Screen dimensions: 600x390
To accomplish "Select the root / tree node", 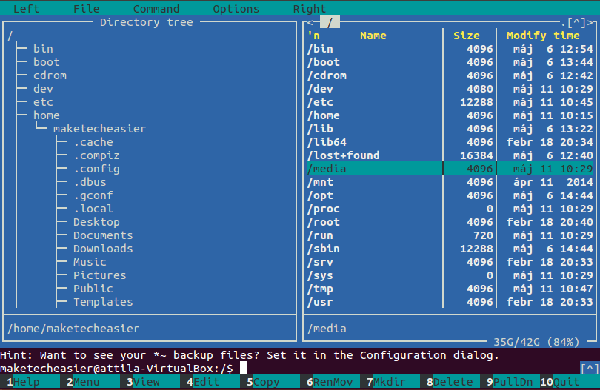I will coord(10,36).
